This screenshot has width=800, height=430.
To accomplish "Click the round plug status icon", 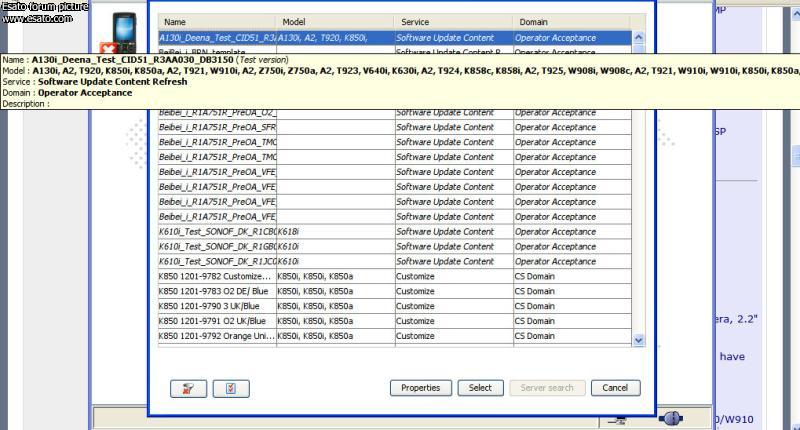I will [672, 418].
